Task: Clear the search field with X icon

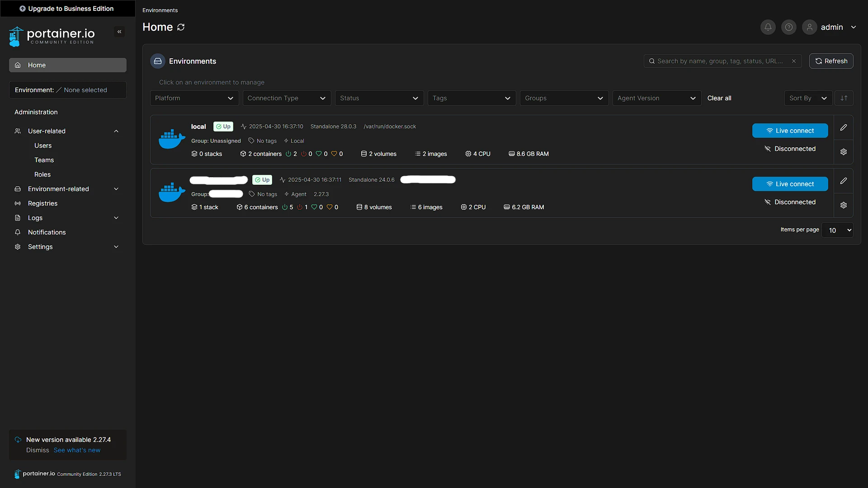Action: [794, 61]
